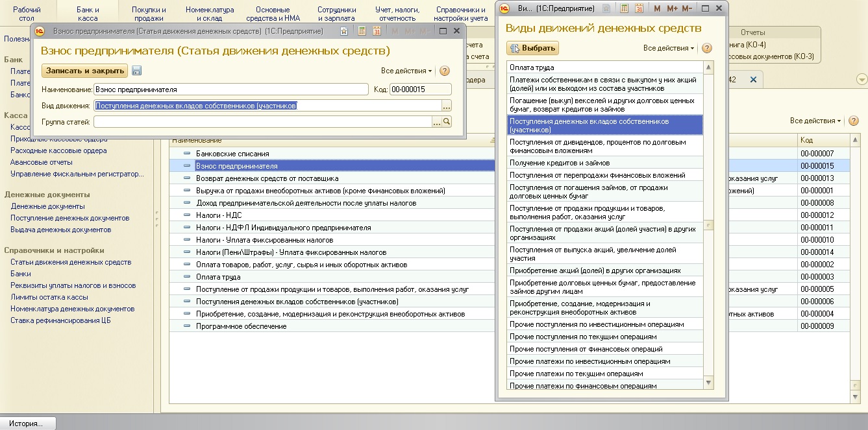Open Выдача денежных документов link
This screenshot has height=430, width=868.
coord(61,230)
